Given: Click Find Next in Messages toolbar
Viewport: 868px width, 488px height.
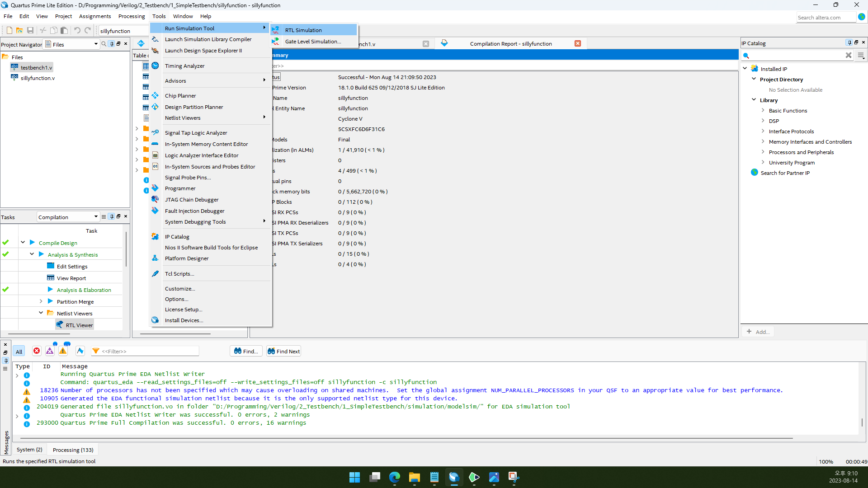Looking at the screenshot, I should tap(284, 351).
